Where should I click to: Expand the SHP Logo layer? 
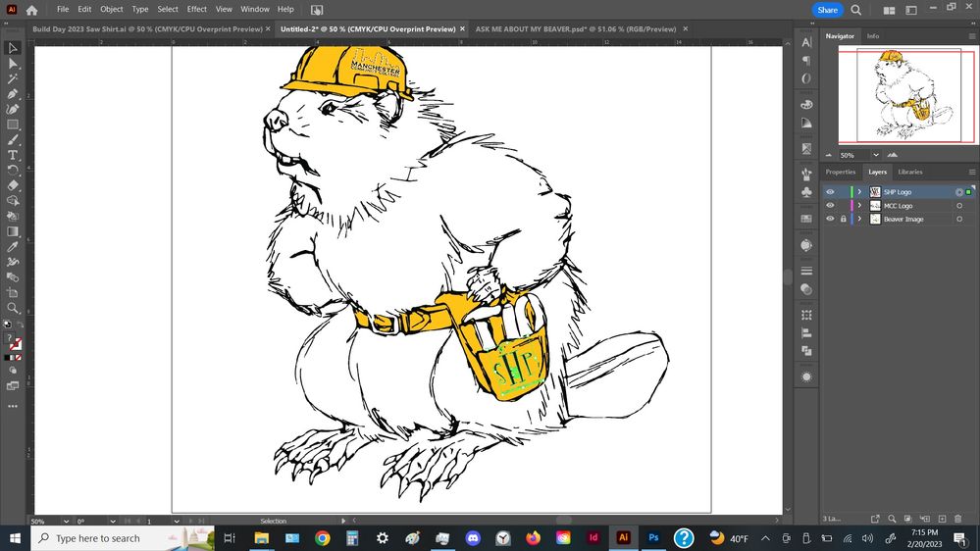[x=859, y=192]
